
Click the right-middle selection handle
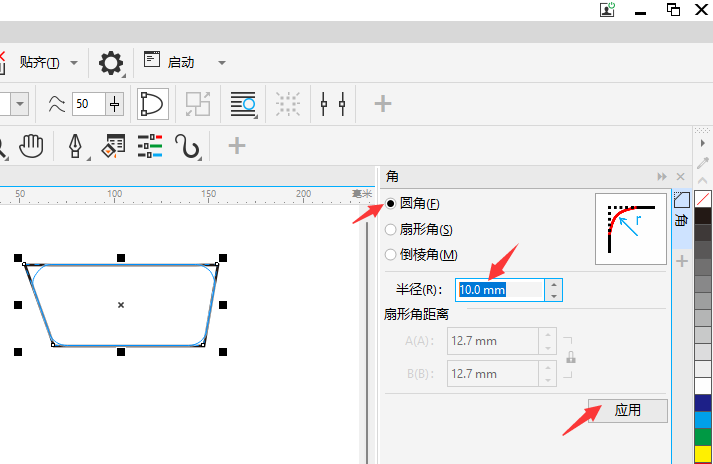pos(223,305)
